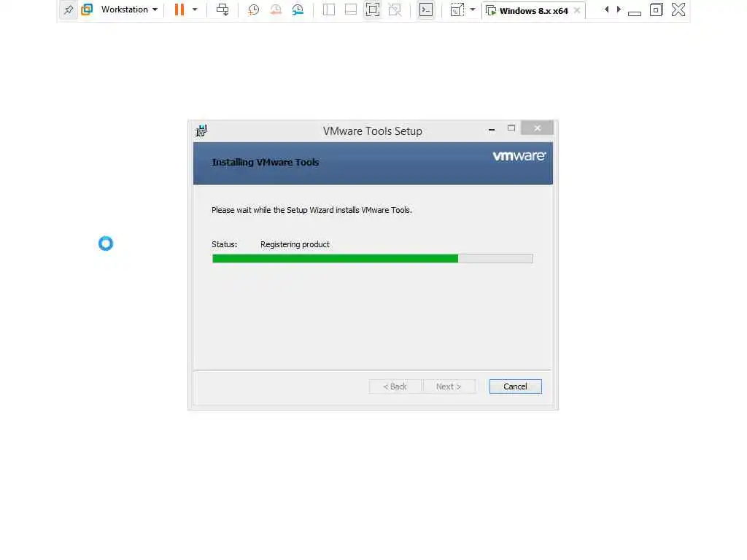Toggle full screen mode
The height and width of the screenshot is (560, 747).
coord(373,9)
